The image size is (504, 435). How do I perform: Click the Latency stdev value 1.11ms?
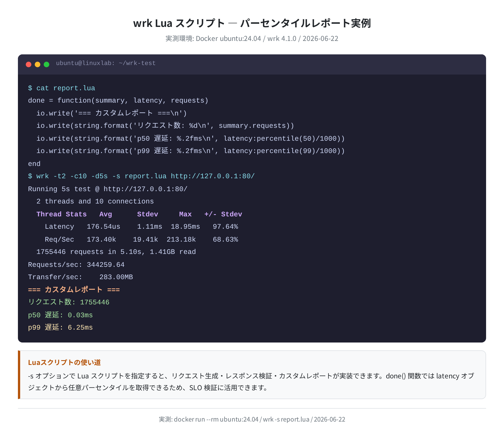click(150, 227)
